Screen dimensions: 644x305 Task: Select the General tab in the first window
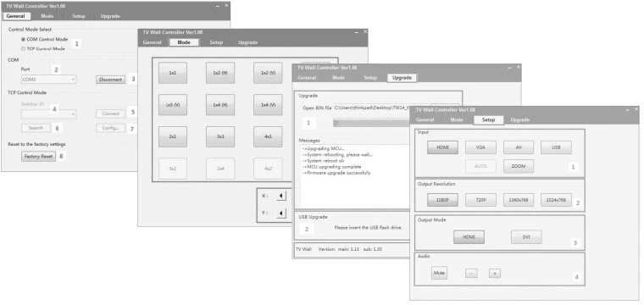(x=16, y=16)
